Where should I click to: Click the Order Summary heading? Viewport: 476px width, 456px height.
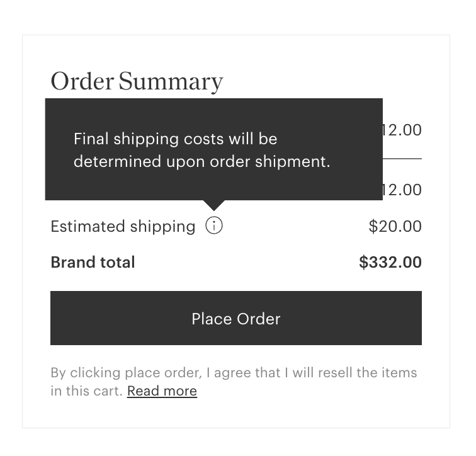pos(137,82)
